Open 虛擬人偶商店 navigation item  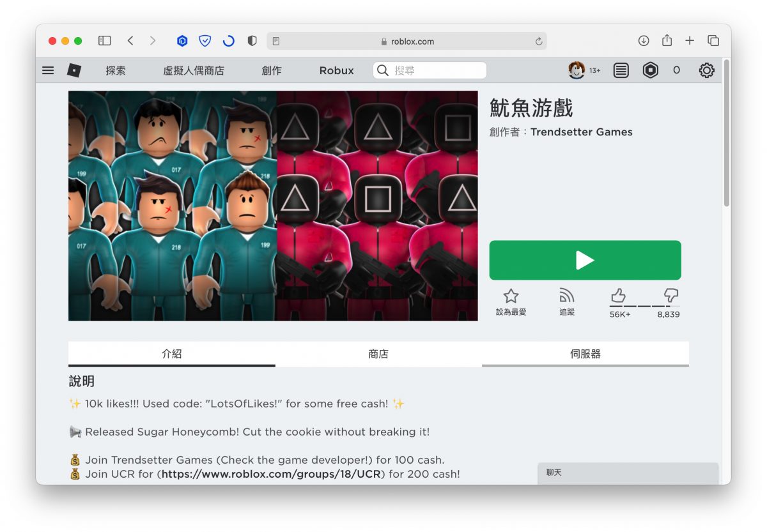click(x=194, y=71)
